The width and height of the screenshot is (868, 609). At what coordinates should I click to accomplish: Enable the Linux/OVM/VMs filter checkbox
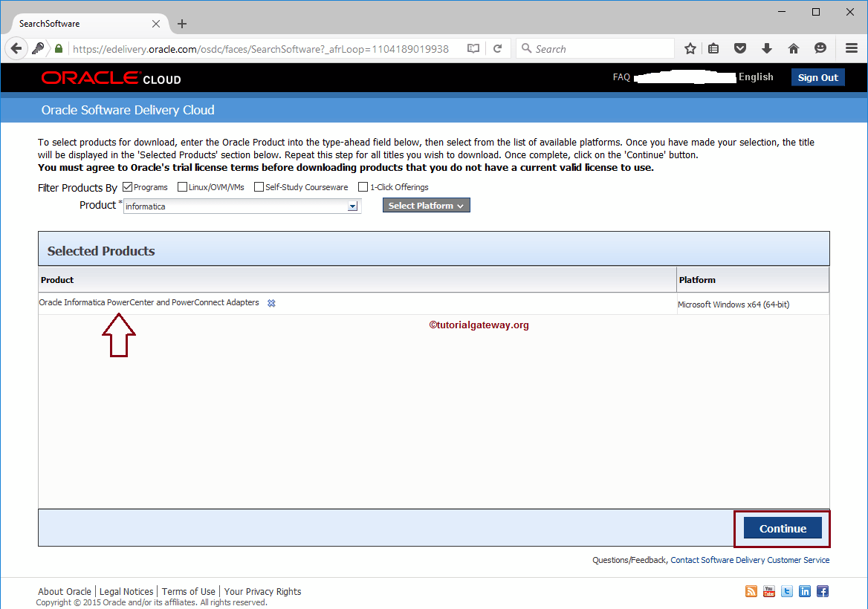182,187
